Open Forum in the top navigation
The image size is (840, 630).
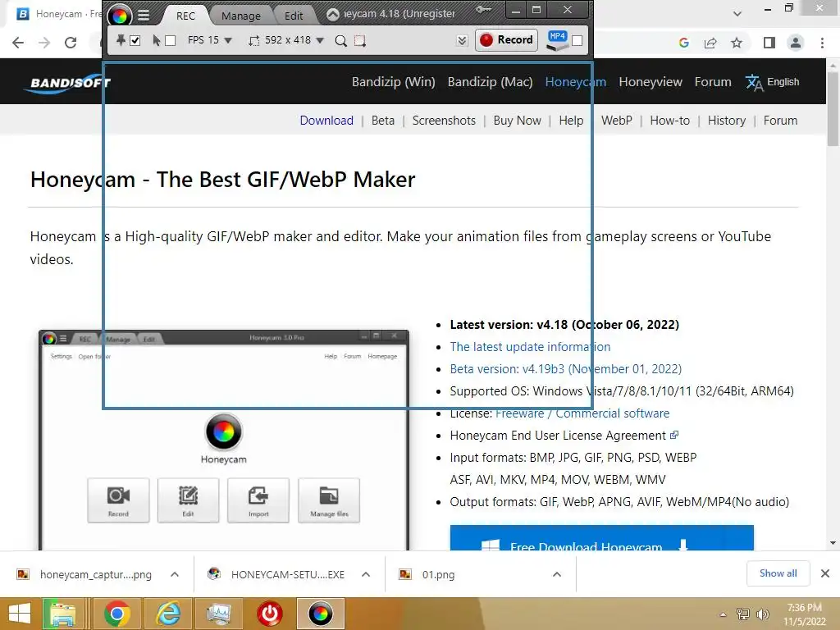pos(713,82)
